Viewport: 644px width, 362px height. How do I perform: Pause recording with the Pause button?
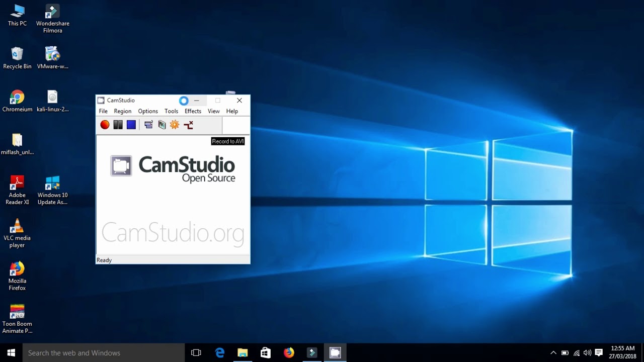tap(118, 125)
